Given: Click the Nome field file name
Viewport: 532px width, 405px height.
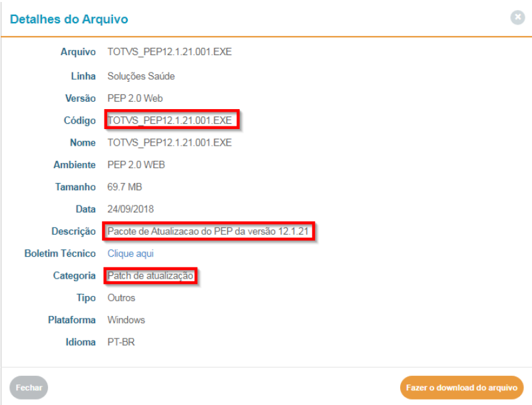Looking at the screenshot, I should coord(170,143).
